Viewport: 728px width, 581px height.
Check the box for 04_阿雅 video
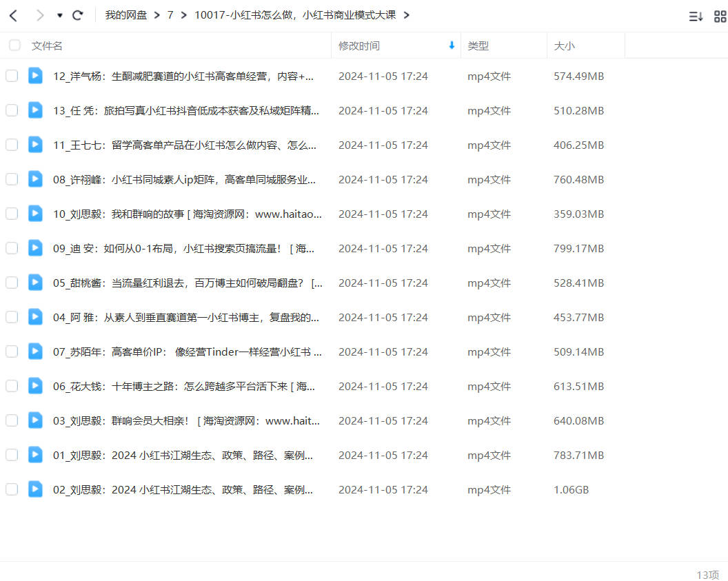12,317
